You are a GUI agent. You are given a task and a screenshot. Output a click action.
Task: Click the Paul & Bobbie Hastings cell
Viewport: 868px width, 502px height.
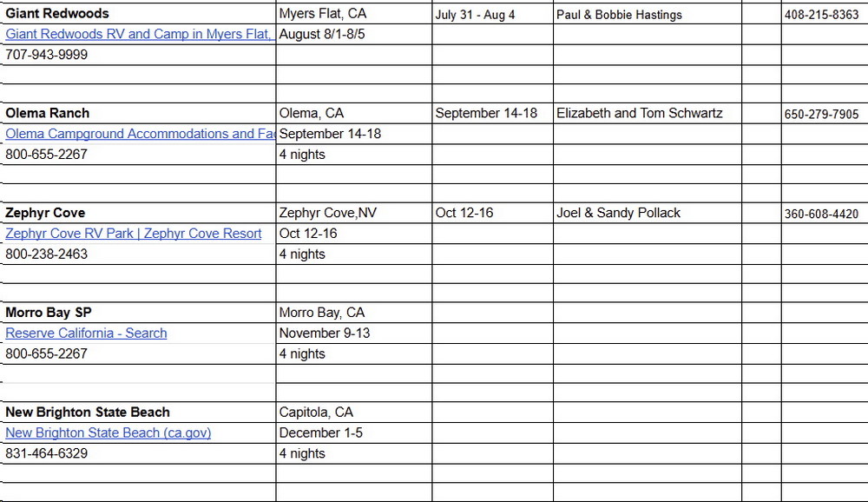click(619, 15)
